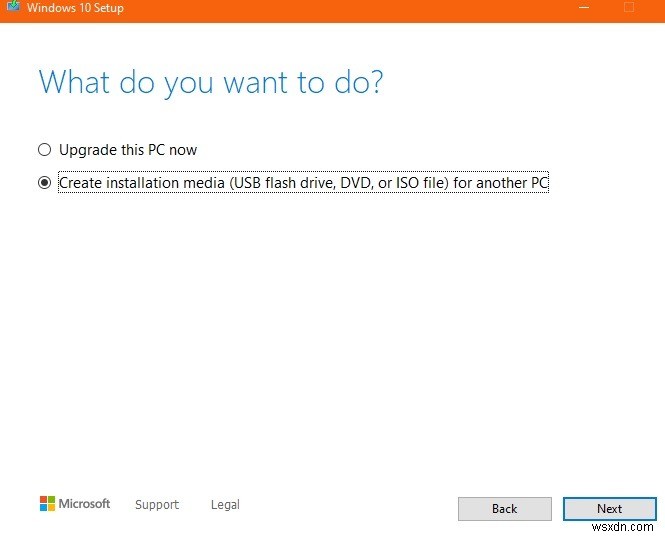665x537 pixels.
Task: Click the maximize button in title bar
Action: click(629, 7)
